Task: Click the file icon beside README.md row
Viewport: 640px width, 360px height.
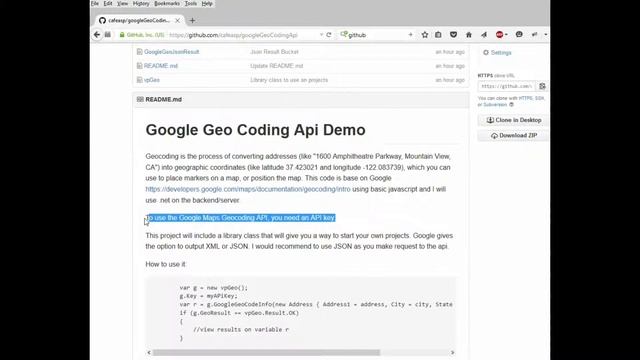Action: tap(140, 66)
